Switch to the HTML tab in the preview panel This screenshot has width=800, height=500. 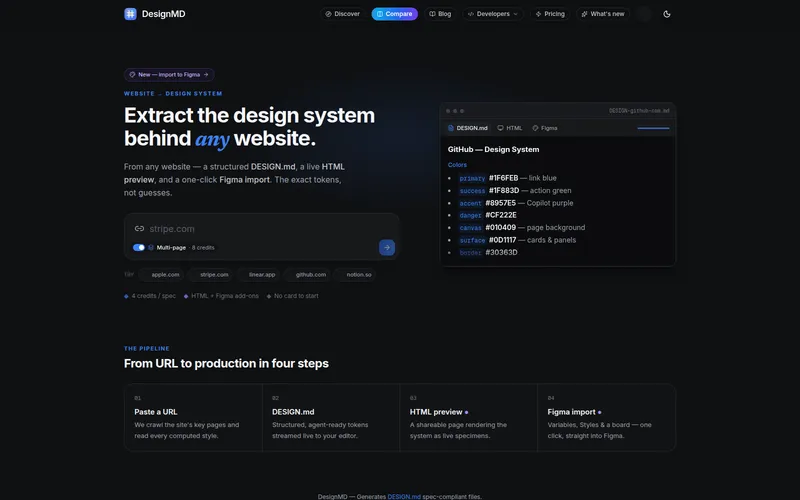[510, 128]
